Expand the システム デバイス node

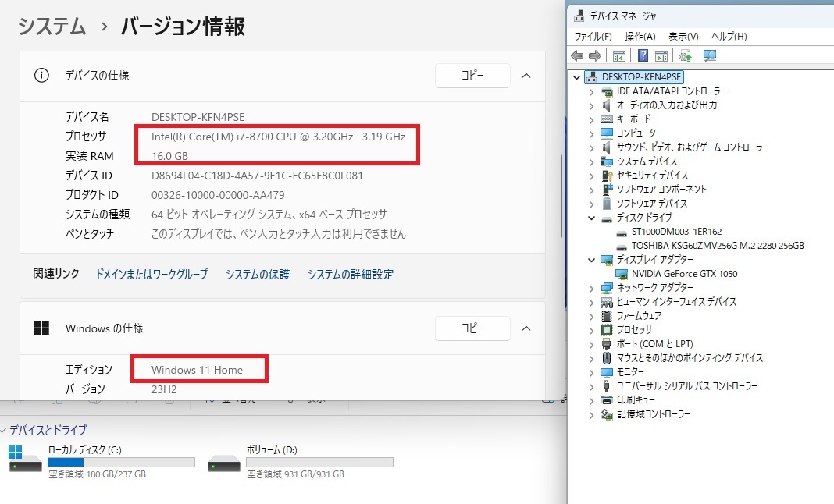(x=591, y=161)
